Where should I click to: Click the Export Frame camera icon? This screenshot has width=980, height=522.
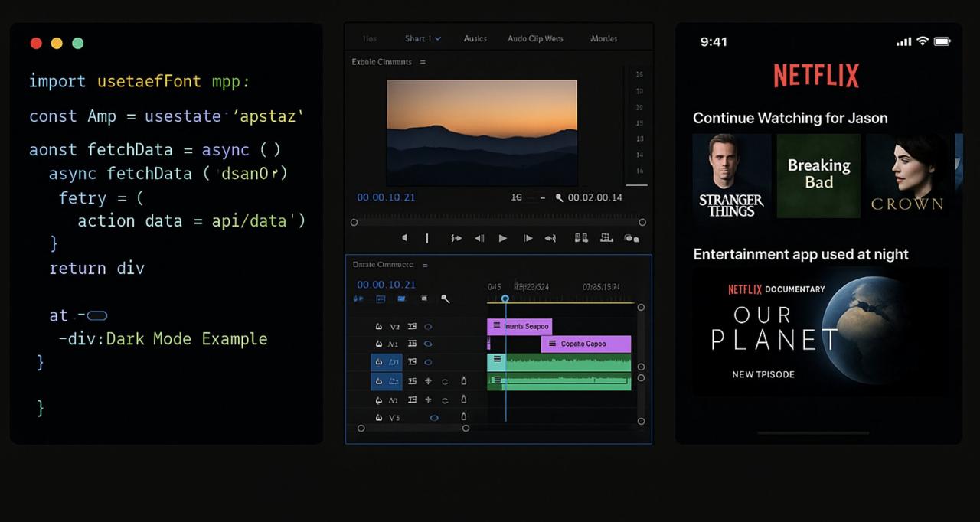(632, 238)
